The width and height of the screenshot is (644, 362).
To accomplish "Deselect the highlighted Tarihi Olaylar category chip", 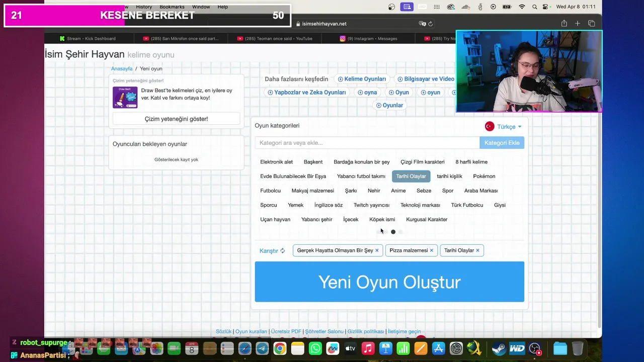I will (x=411, y=176).
